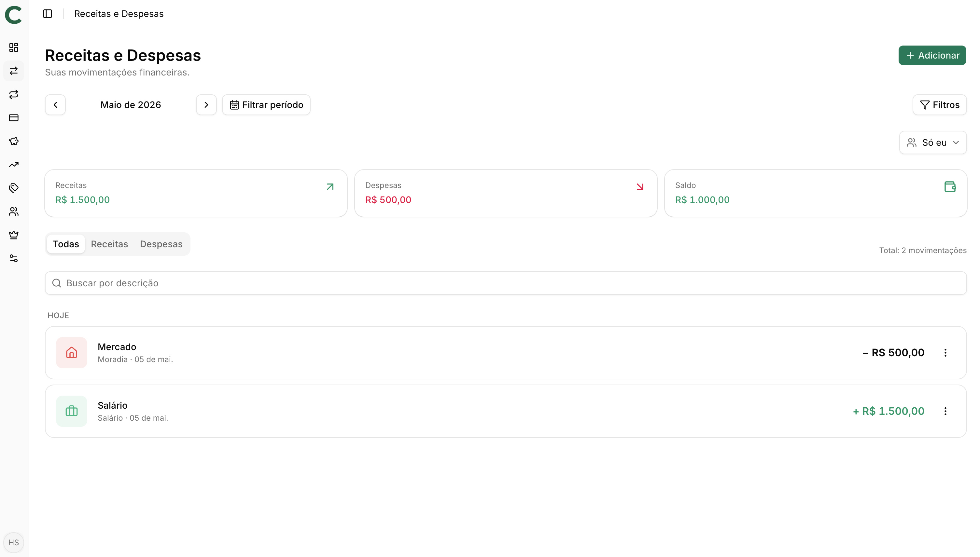This screenshot has width=980, height=557.
Task: Click the Salário briefcase category icon
Action: point(72,411)
